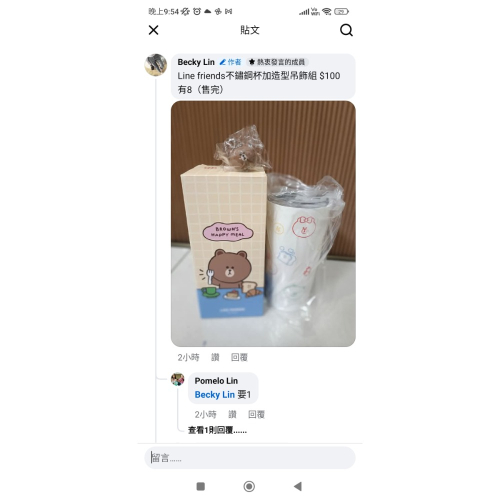Viewport: 500px width, 500px height.
Task: Tap Pomelo Lin's profile avatar
Action: (x=178, y=379)
